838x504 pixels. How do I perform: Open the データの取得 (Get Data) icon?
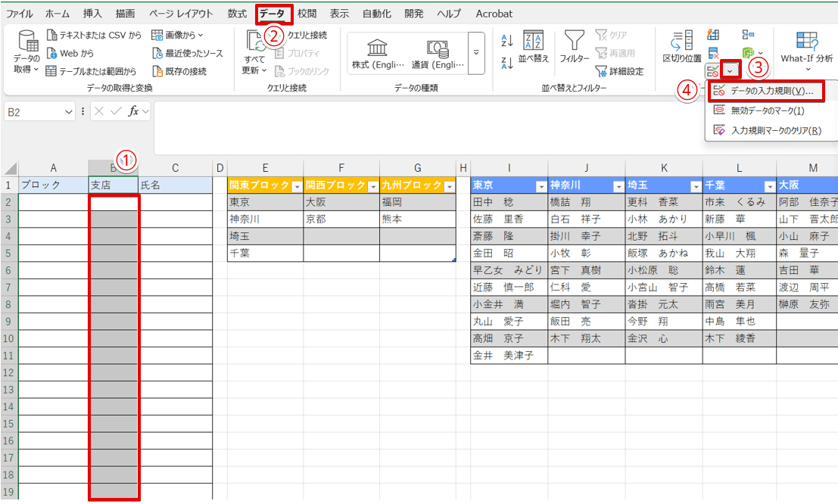(26, 45)
